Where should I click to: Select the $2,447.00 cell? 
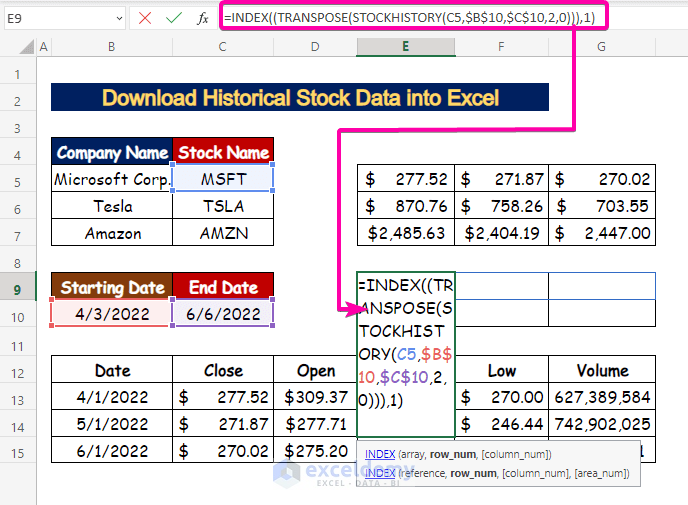602,233
